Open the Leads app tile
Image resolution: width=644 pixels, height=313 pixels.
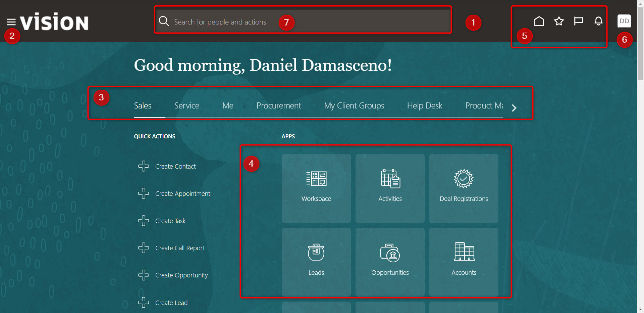tap(316, 262)
